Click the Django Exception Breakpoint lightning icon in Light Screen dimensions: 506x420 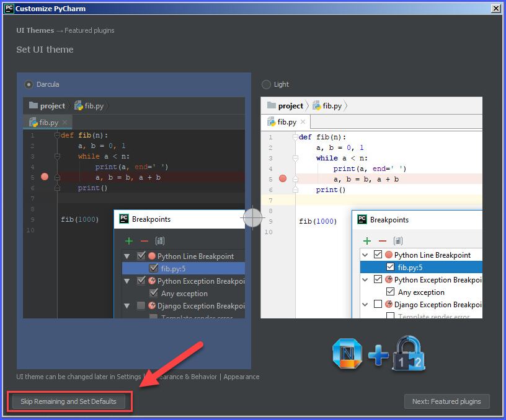click(389, 304)
